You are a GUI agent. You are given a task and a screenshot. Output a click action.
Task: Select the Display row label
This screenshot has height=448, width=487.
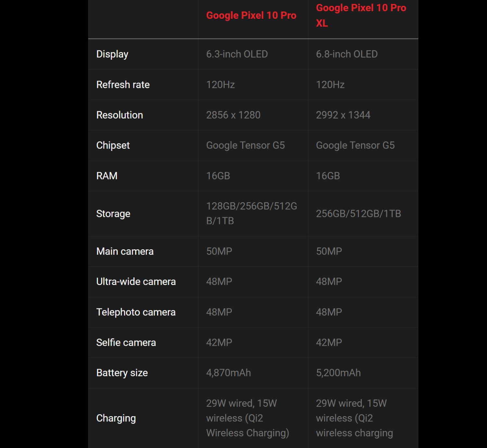(x=112, y=54)
